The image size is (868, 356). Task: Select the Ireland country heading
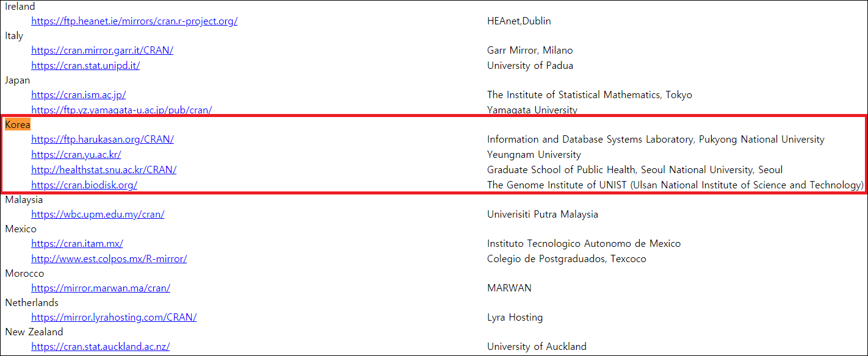[x=20, y=6]
